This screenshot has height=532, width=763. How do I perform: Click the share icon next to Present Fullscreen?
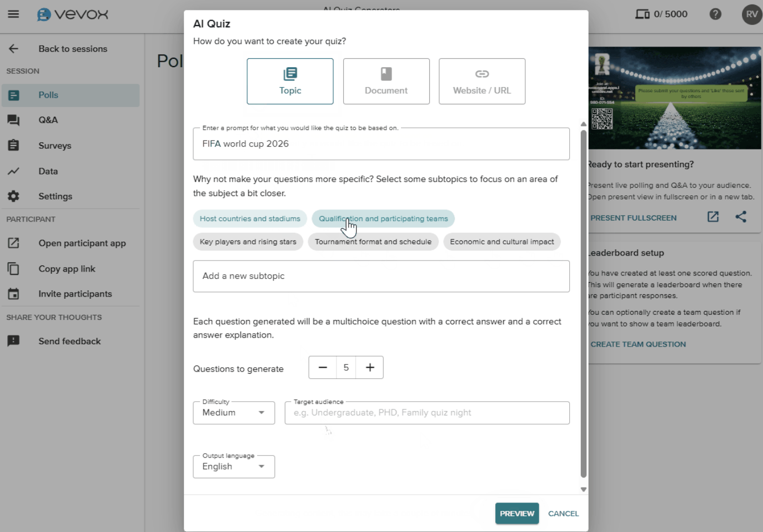(741, 217)
